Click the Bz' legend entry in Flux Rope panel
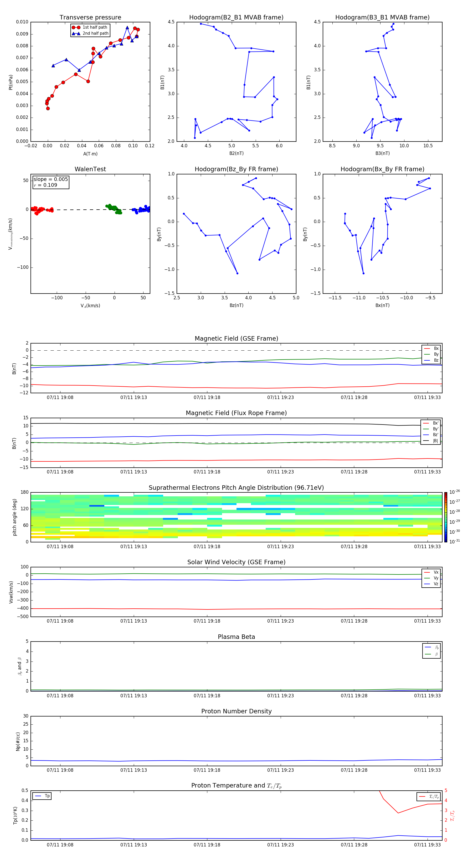Image resolution: width=473 pixels, height=868 pixels. (x=431, y=435)
